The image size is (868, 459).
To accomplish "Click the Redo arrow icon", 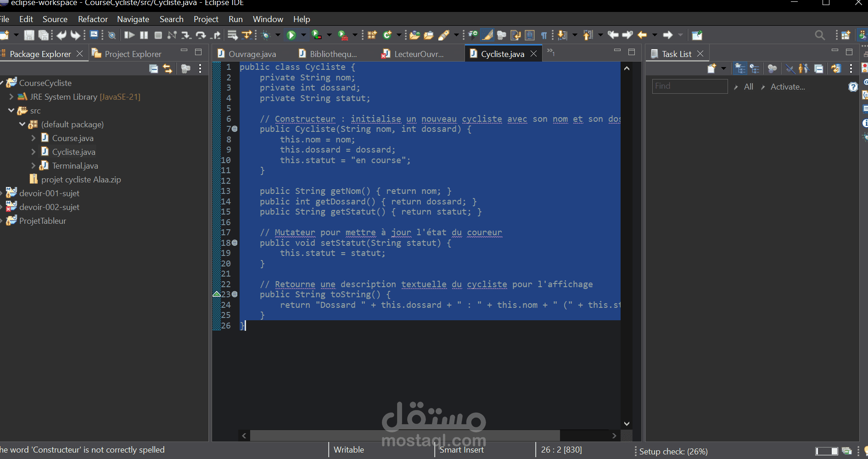I will [75, 35].
